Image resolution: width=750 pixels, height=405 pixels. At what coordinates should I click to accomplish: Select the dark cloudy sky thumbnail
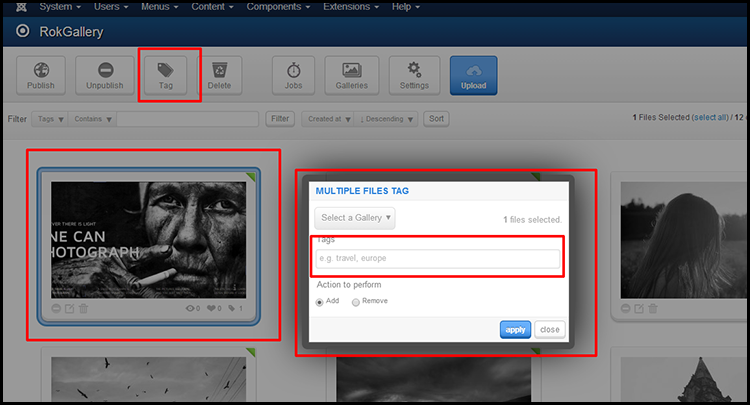tap(433, 379)
